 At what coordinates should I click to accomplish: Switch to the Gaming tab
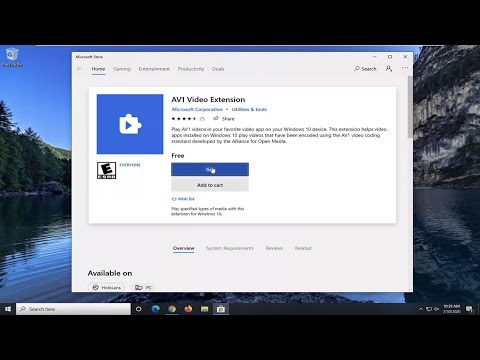click(x=122, y=69)
